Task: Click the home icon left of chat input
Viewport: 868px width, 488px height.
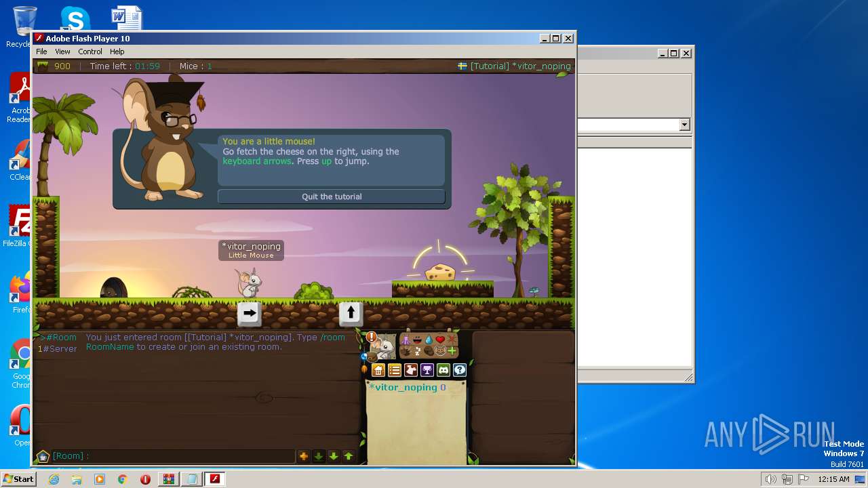Action: point(43,456)
